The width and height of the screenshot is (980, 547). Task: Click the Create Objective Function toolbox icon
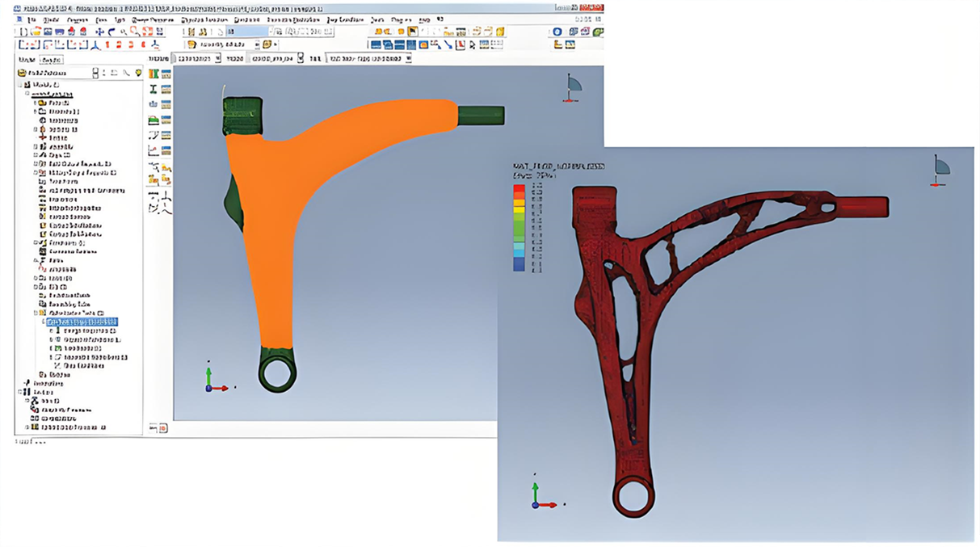(154, 105)
